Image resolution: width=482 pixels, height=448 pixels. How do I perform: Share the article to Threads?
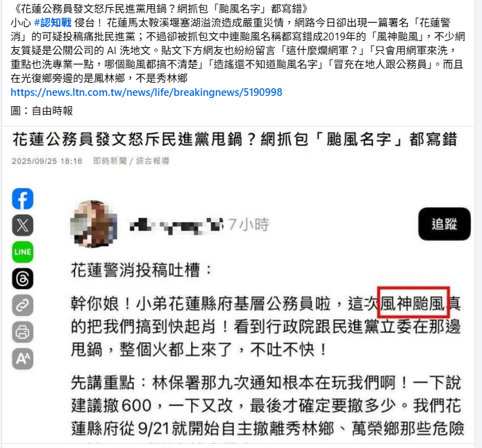click(23, 279)
